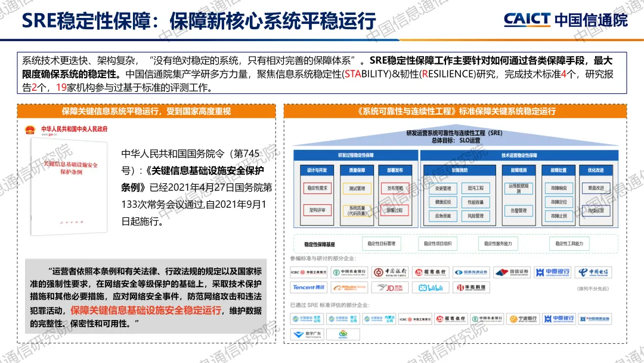This screenshot has height=363, width=644.
Task: Click the 故障预防 column header
Action: 460,170
